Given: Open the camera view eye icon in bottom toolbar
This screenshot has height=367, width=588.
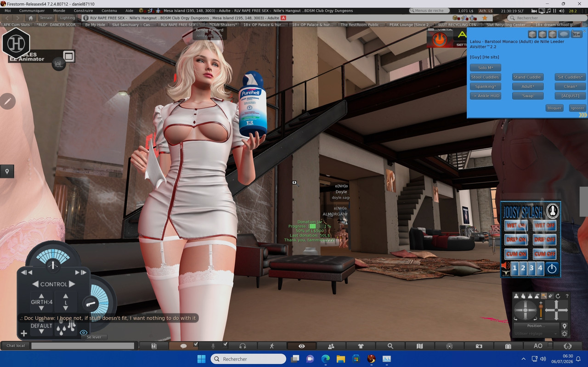Looking at the screenshot, I should point(301,346).
